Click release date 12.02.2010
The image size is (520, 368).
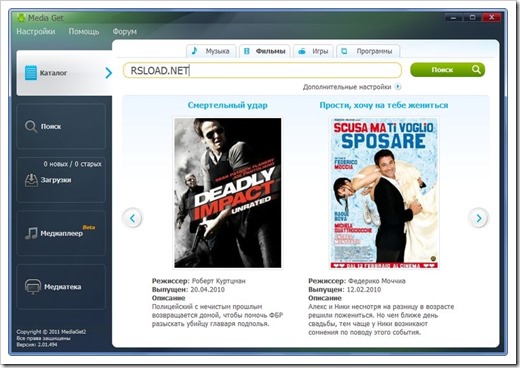tap(364, 290)
